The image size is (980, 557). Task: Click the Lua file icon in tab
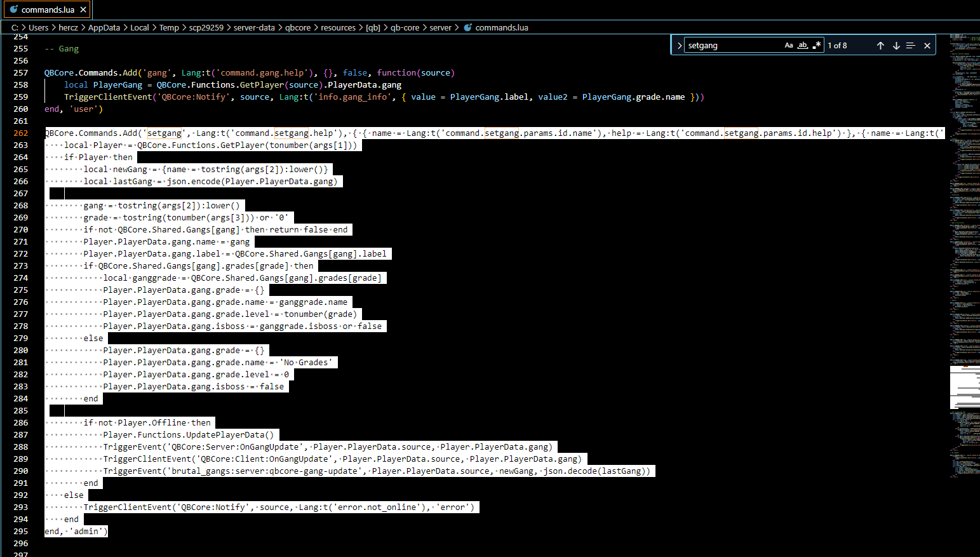[14, 10]
